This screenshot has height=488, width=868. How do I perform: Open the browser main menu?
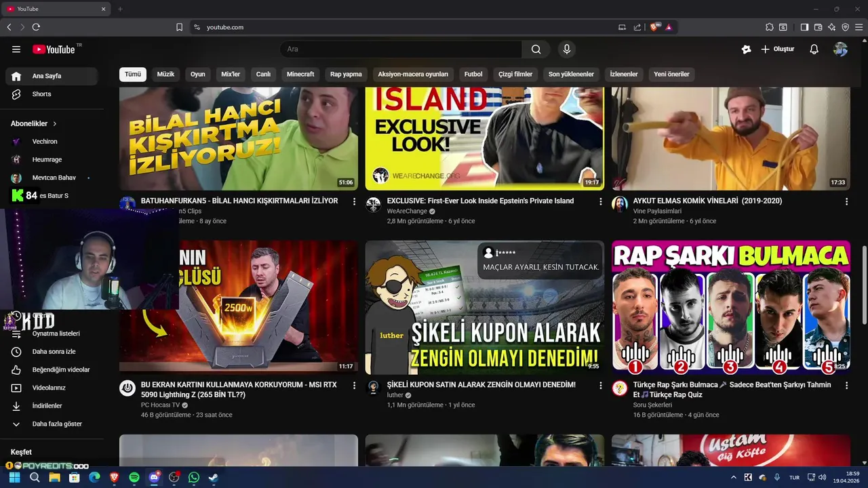click(859, 27)
